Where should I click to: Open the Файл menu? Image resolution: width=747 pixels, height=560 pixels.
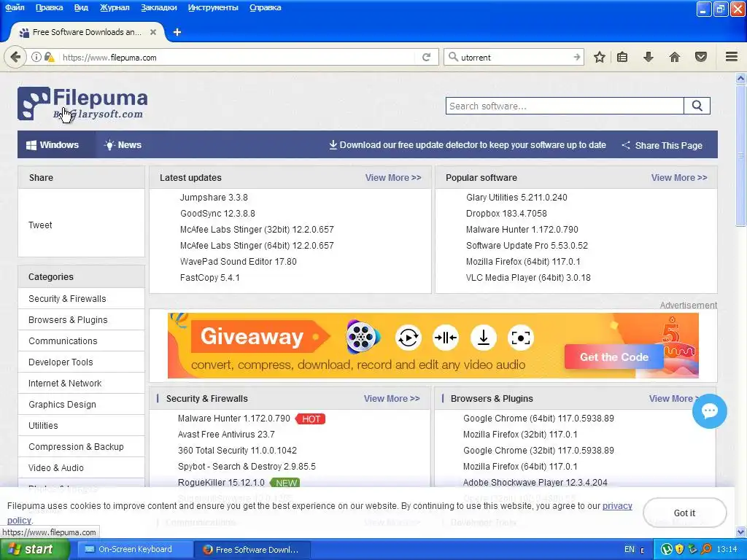tap(15, 7)
